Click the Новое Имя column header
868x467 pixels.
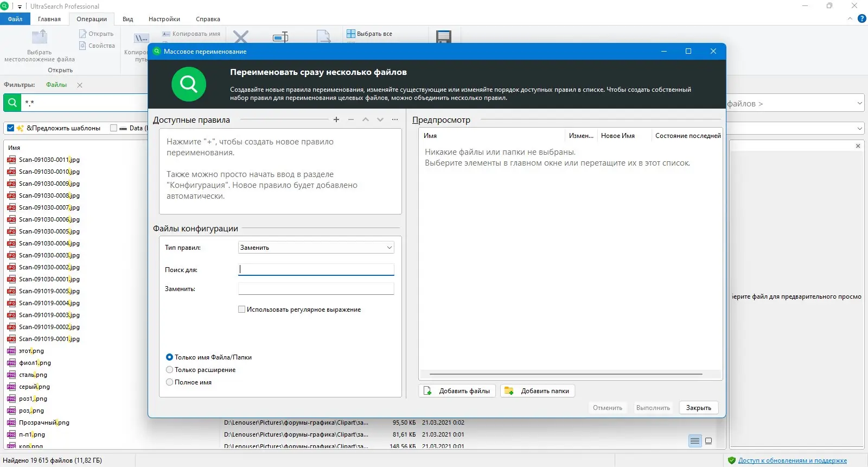(624, 136)
